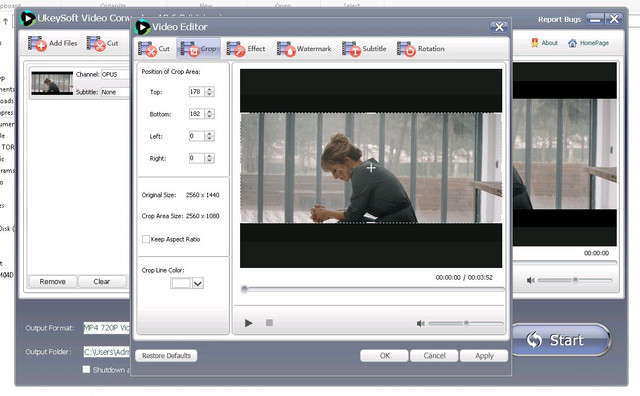Decrease the Bottom crop value
The height and width of the screenshot is (396, 640).
(209, 116)
